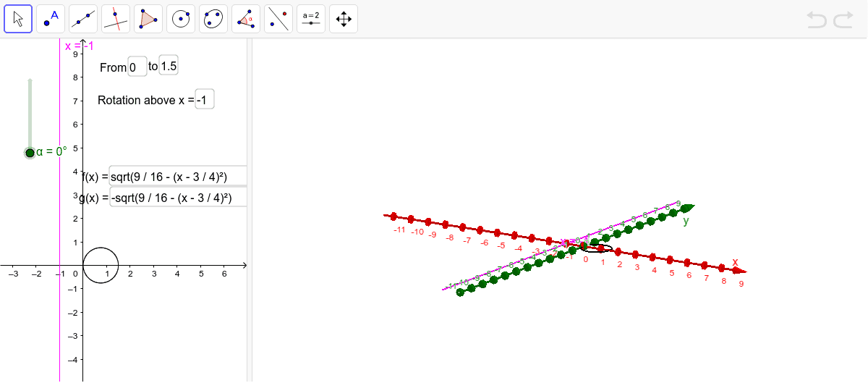Viewport: 868px width, 383px height.
Task: Click the From value input box
Action: click(x=137, y=67)
